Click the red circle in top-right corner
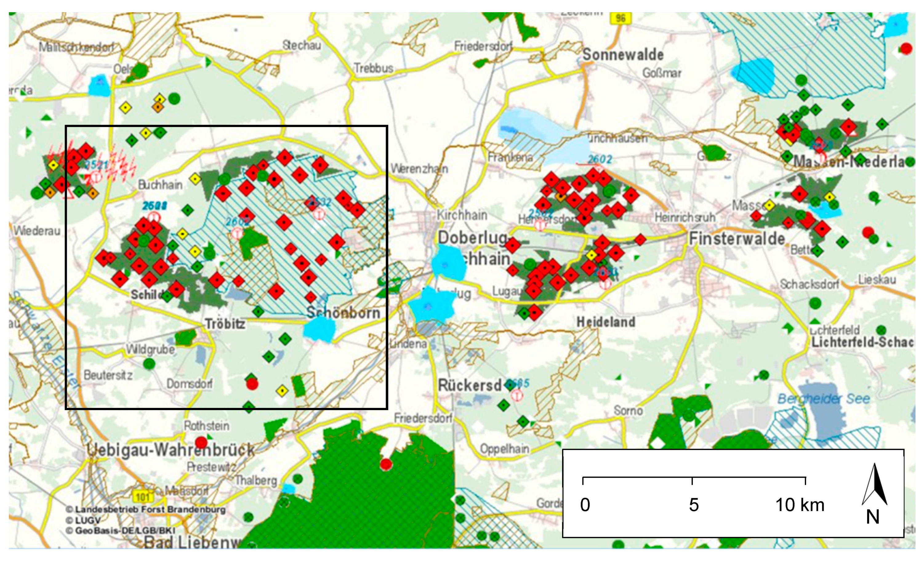This screenshot has height=563, width=924. pos(906,48)
